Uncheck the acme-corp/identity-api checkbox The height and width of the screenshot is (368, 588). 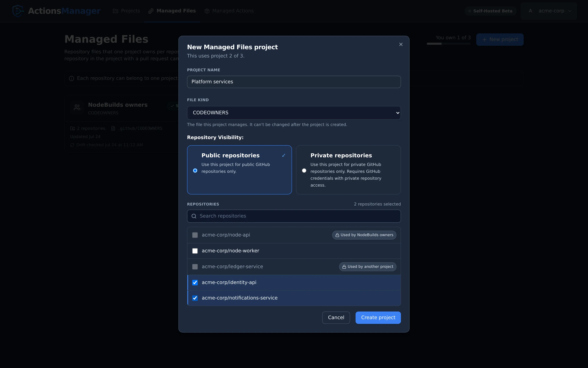point(195,283)
